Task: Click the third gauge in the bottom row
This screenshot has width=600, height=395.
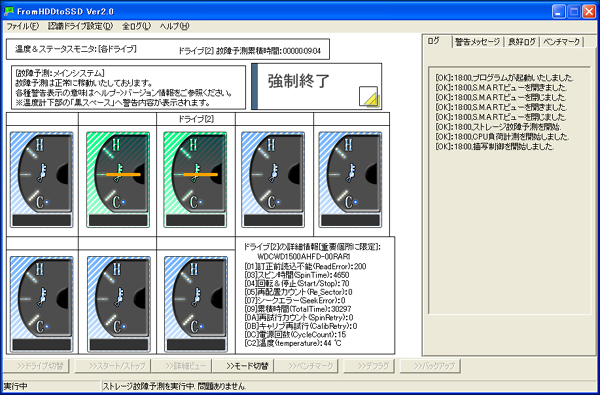Action: 196,304
